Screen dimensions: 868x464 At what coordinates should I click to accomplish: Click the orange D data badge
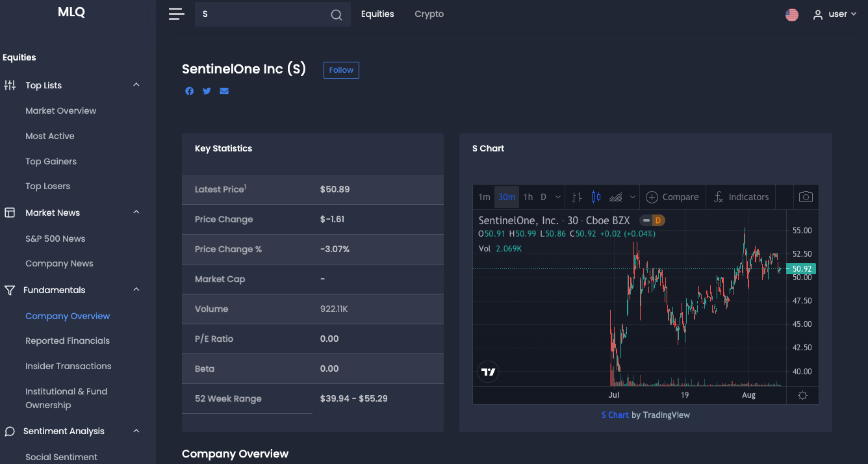[x=658, y=220]
